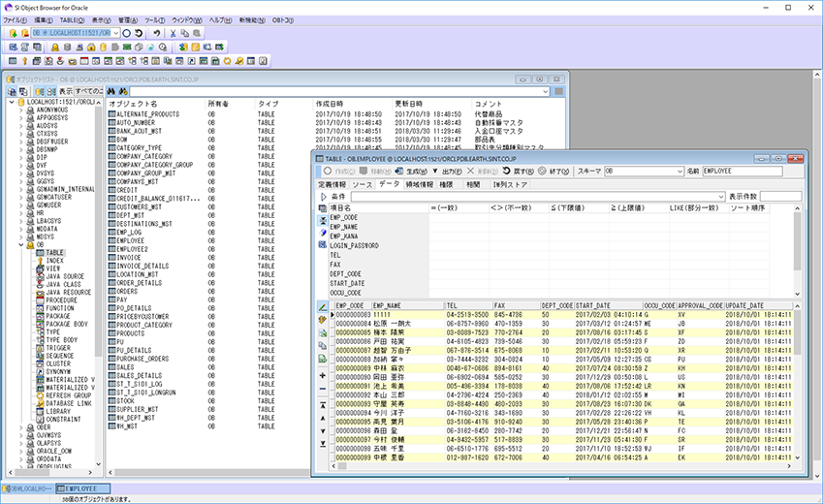The image size is (823, 504).
Task: Click the Cut scissors icon in toolbar
Action: [x=173, y=33]
